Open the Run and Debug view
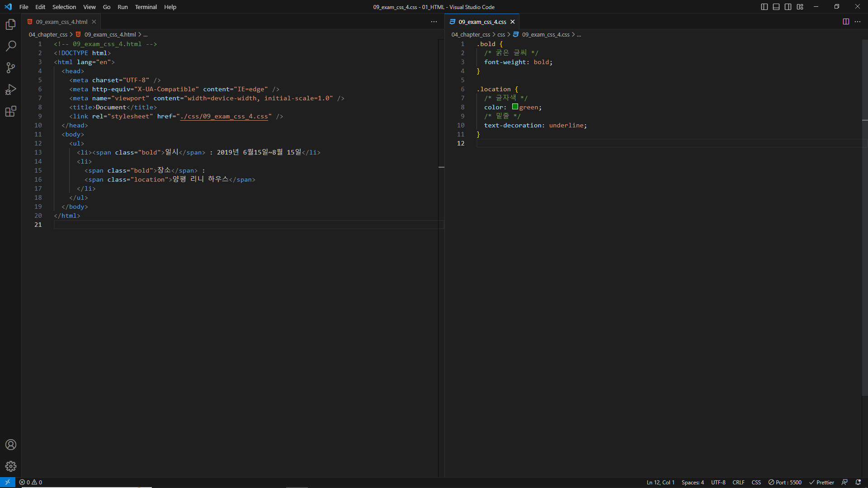 point(10,89)
